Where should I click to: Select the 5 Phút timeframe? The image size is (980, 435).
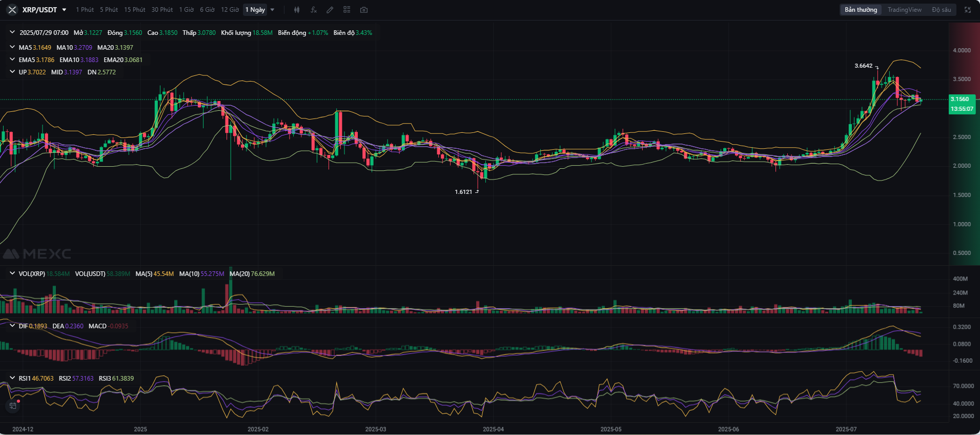pyautogui.click(x=109, y=10)
